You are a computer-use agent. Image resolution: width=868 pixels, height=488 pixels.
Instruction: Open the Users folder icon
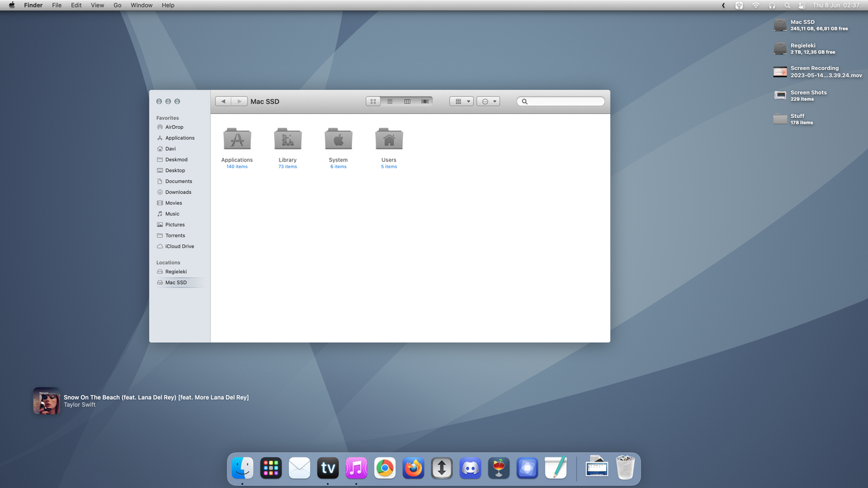tap(389, 139)
